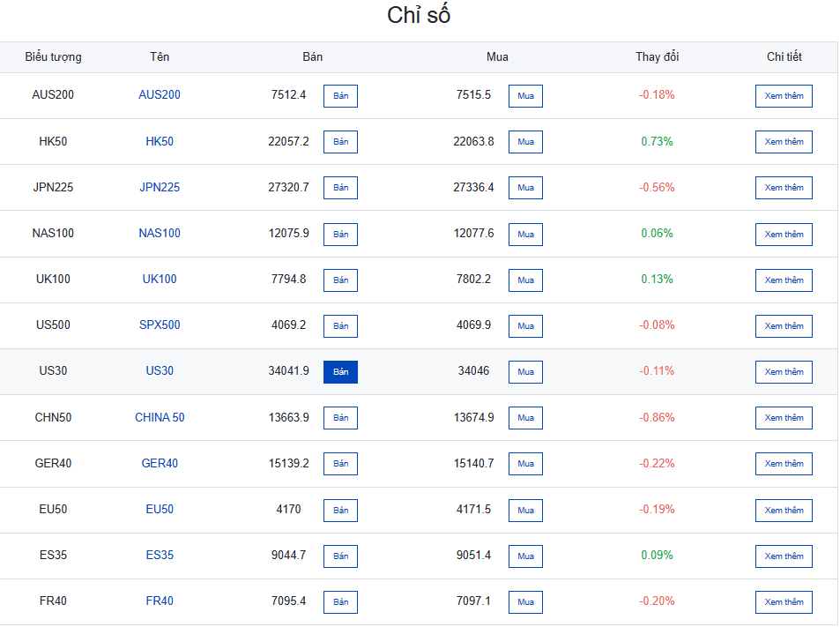Select the Bán button in EU50 row
840x627 pixels.
click(x=340, y=511)
